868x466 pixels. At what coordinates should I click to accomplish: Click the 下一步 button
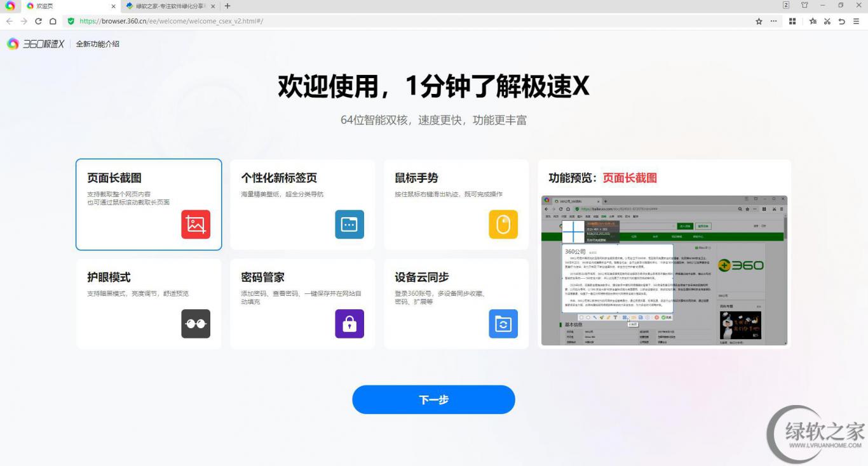point(433,399)
